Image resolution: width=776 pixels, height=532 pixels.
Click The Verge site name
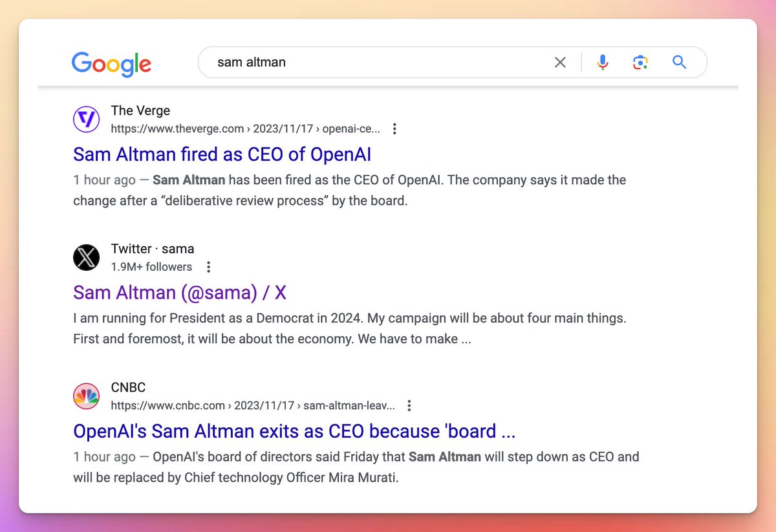pyautogui.click(x=140, y=111)
